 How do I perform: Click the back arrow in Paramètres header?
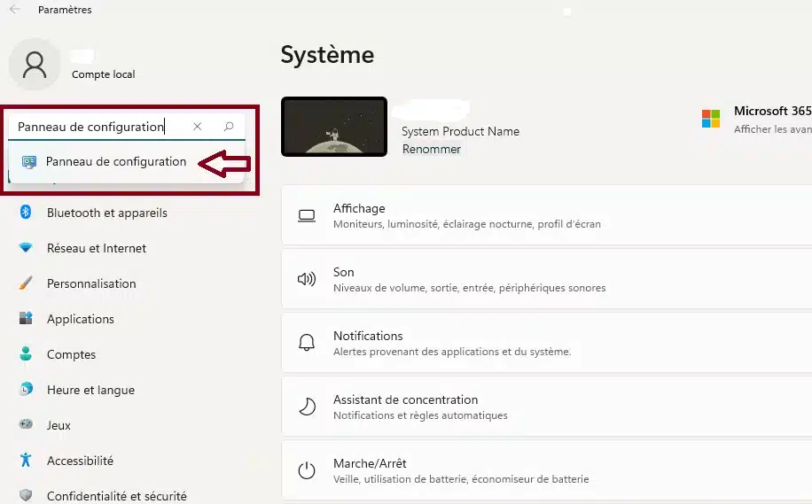(x=14, y=10)
